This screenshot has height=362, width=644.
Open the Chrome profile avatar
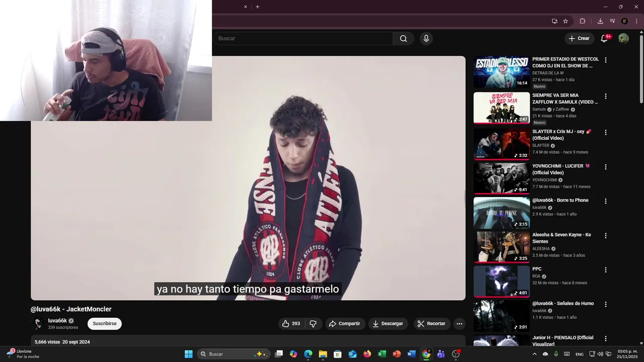(x=624, y=21)
